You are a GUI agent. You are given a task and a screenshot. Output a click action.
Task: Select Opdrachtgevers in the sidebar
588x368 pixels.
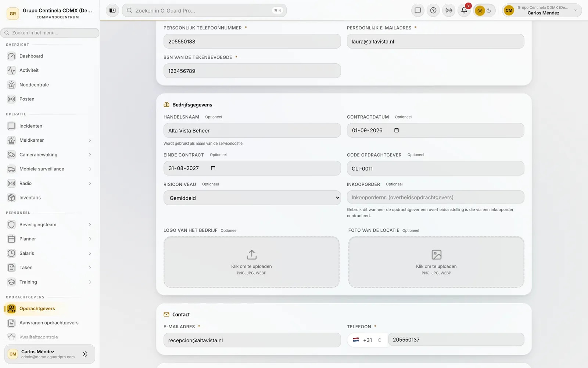click(x=50, y=308)
